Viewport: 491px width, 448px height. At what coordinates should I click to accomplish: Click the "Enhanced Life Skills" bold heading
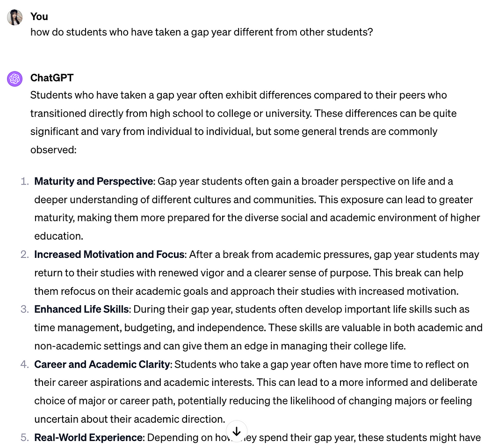[x=81, y=309]
